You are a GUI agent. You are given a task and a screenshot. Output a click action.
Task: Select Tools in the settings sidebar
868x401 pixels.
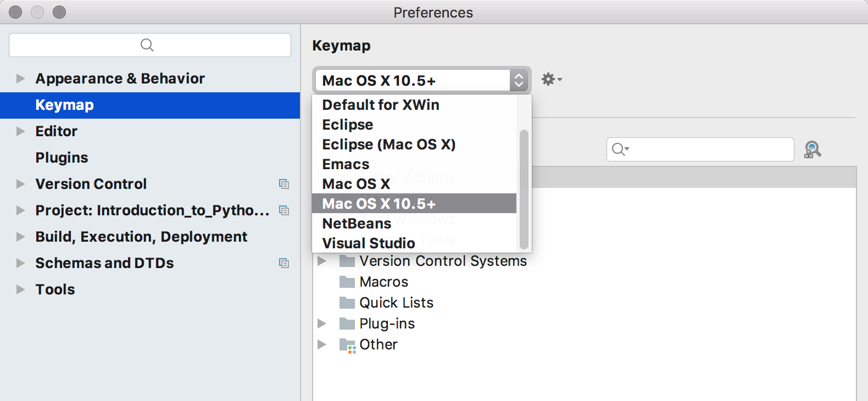coord(55,289)
